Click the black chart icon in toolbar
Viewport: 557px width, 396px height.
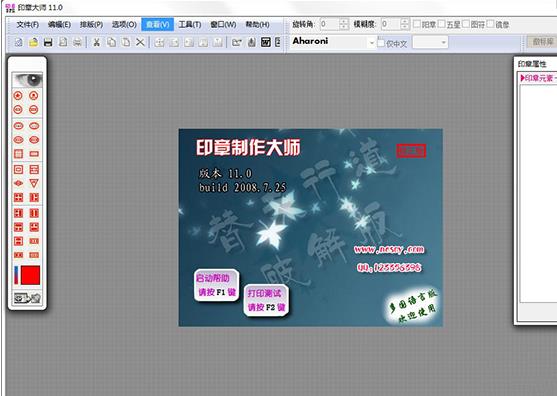266,43
